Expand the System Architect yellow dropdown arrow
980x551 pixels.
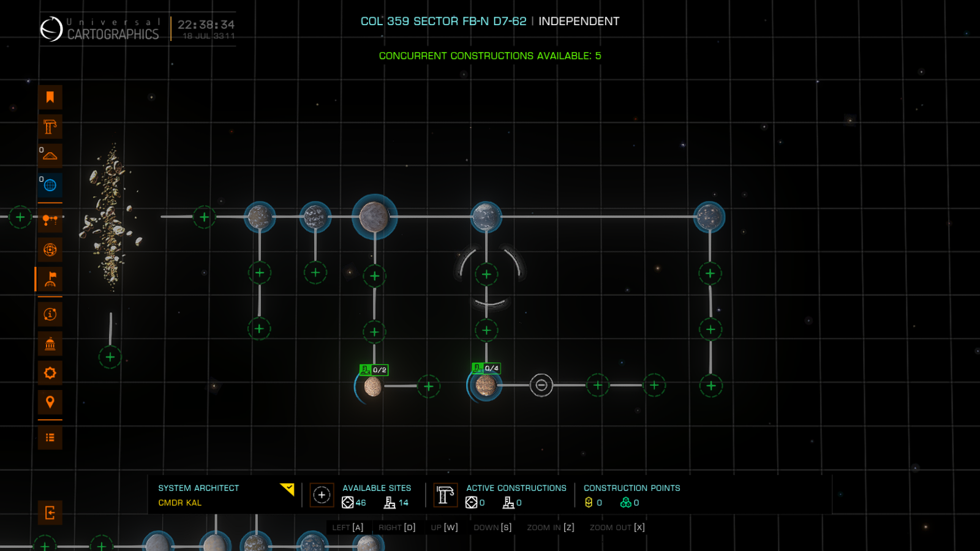coord(287,489)
